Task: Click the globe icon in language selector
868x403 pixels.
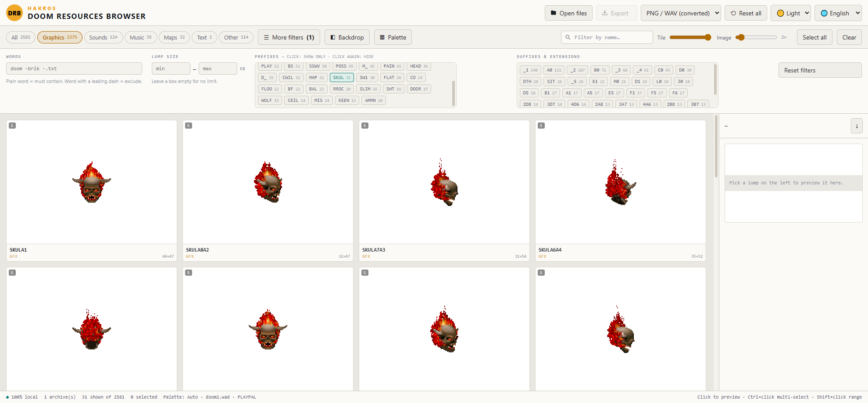Action: coord(824,13)
